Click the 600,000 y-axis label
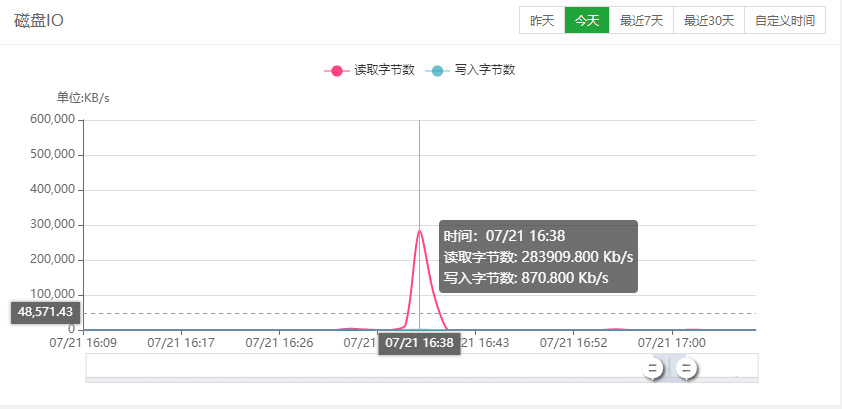Viewport: 842px width, 409px height. click(x=53, y=120)
